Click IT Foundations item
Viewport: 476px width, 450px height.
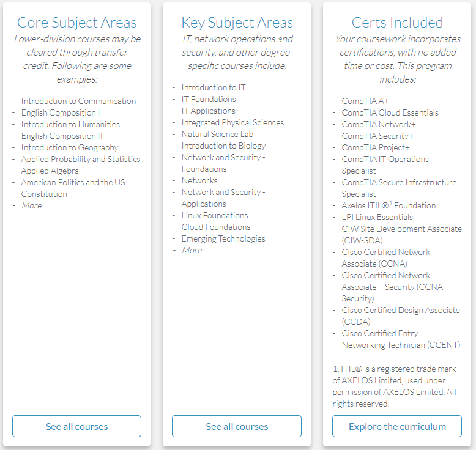click(209, 99)
